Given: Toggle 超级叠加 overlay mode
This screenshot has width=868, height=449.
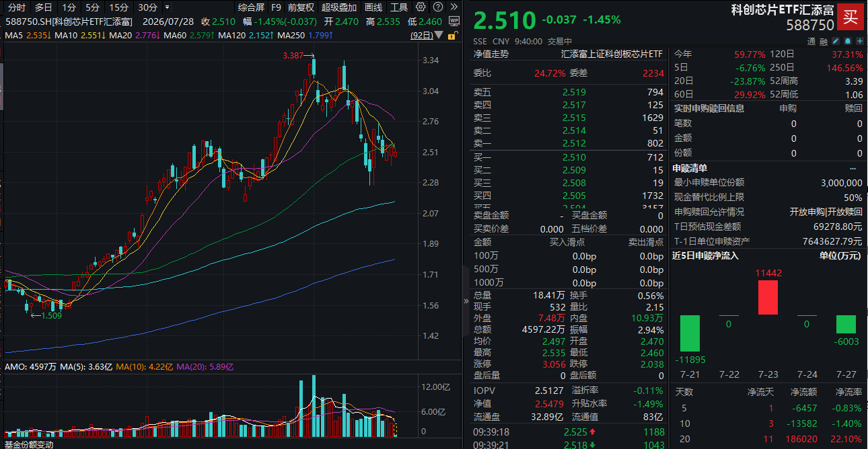Looking at the screenshot, I should coord(339,7).
